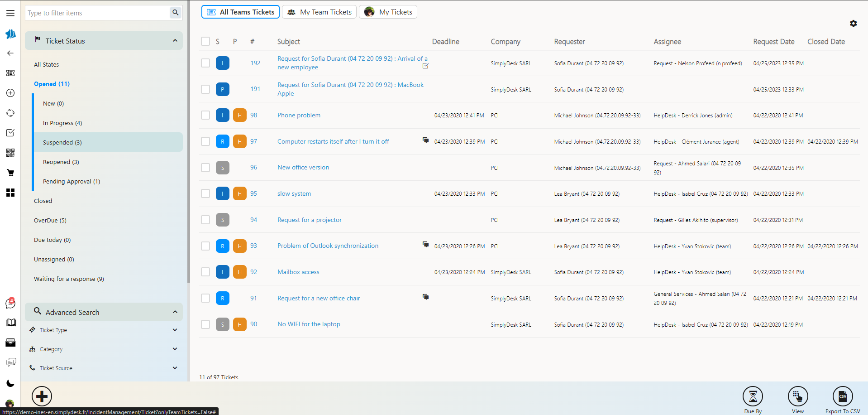The width and height of the screenshot is (868, 415).
Task: Tick the checkbox next to ticket 192
Action: [205, 63]
